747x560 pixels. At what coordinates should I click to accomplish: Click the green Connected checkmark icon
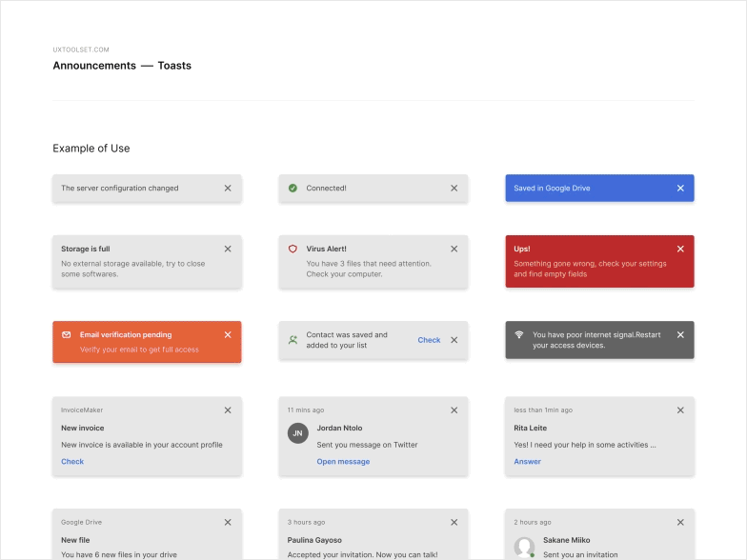(x=293, y=189)
